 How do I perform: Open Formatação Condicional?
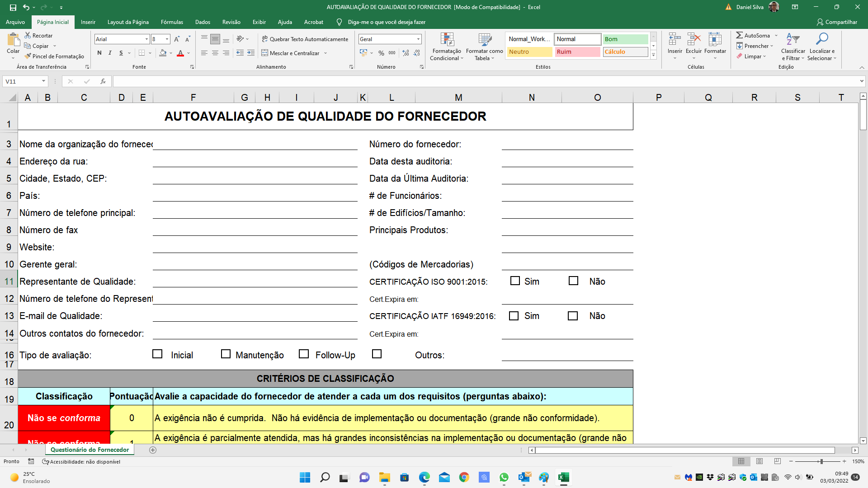(x=447, y=47)
